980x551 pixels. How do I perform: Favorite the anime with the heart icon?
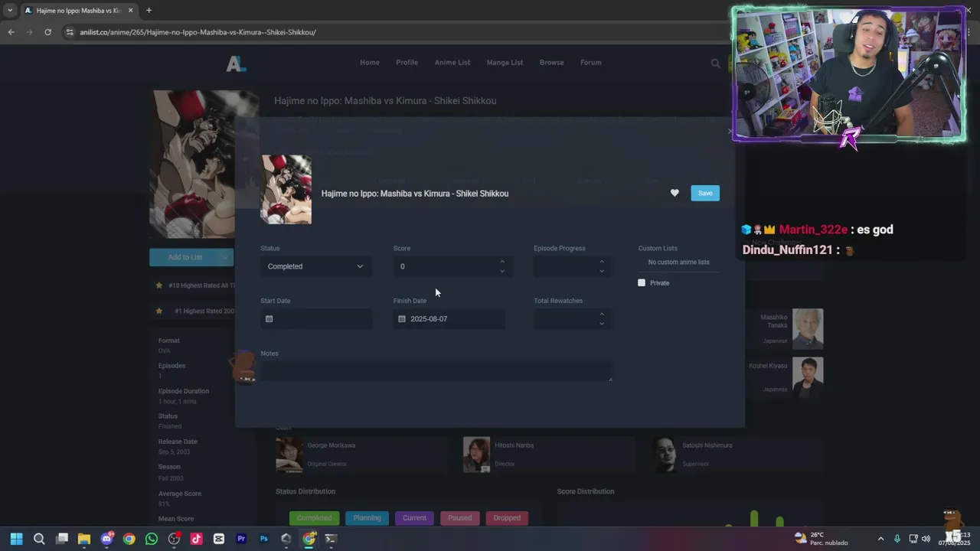pyautogui.click(x=675, y=193)
